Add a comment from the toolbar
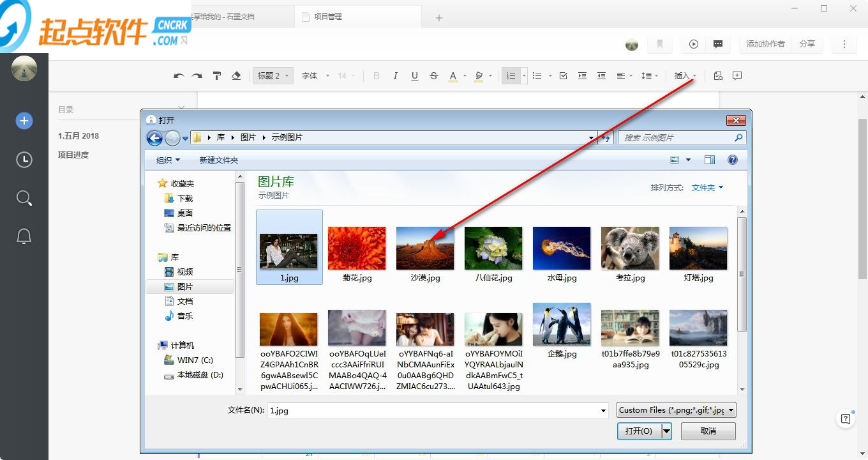 pos(737,76)
